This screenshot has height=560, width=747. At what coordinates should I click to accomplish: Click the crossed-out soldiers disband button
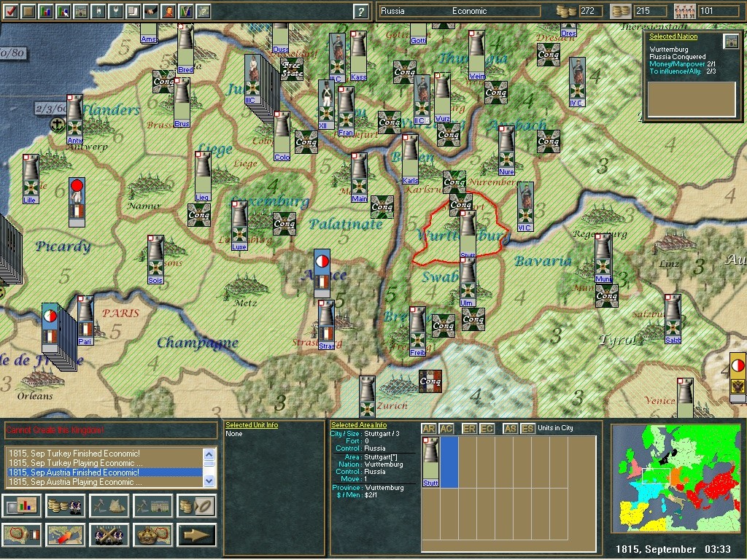pyautogui.click(x=109, y=534)
